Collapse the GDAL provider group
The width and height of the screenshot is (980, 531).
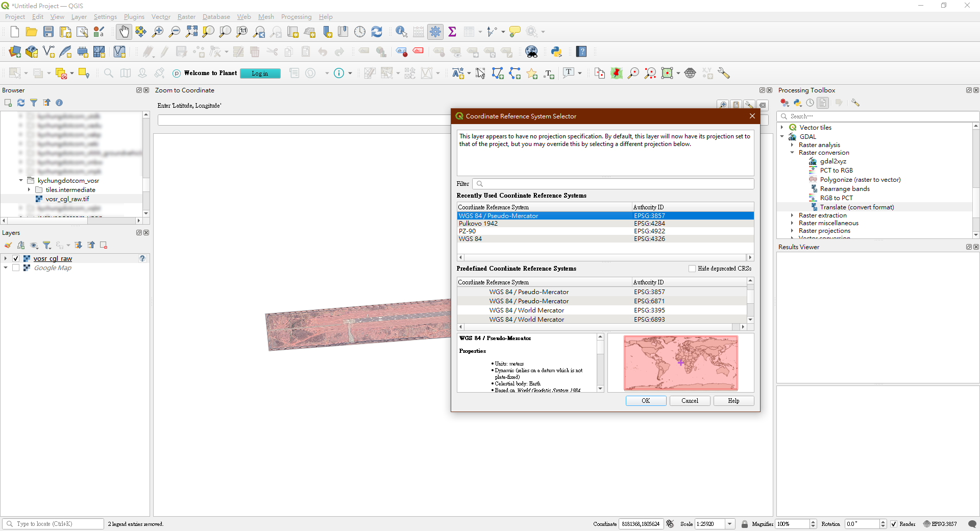pos(782,136)
